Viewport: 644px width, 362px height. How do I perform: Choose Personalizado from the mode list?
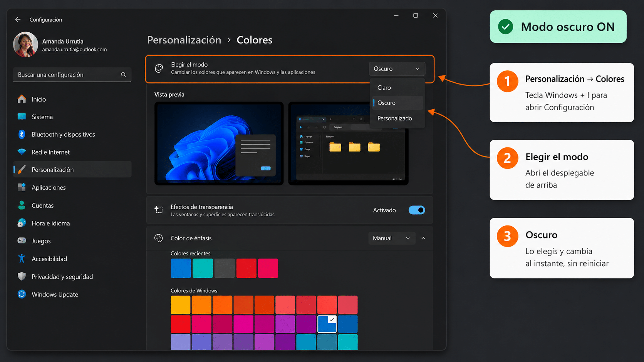point(397,118)
